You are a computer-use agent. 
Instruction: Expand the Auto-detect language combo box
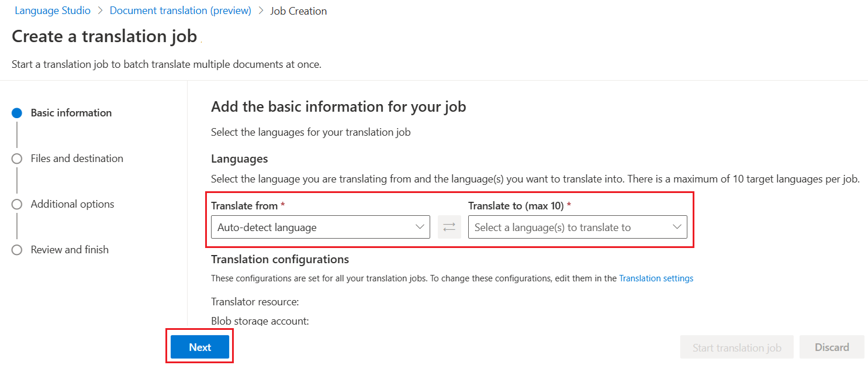click(320, 227)
